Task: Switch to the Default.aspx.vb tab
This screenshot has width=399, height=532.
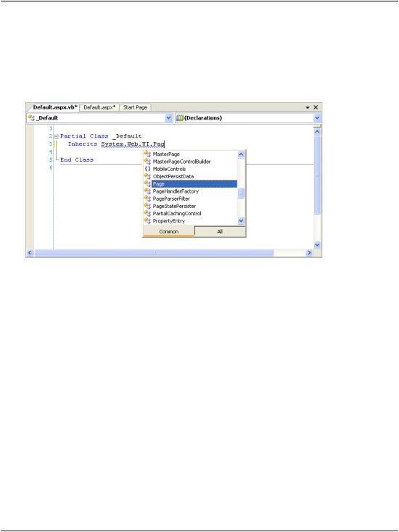Action: coord(55,107)
